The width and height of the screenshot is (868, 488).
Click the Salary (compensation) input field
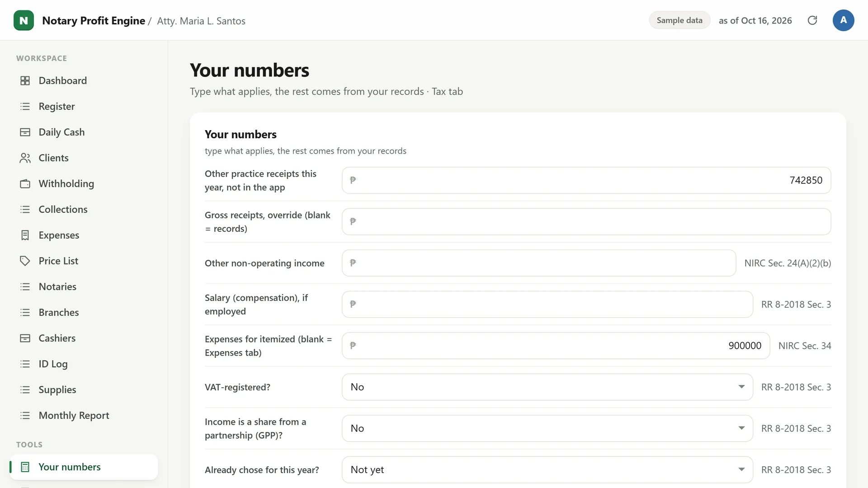(x=547, y=304)
